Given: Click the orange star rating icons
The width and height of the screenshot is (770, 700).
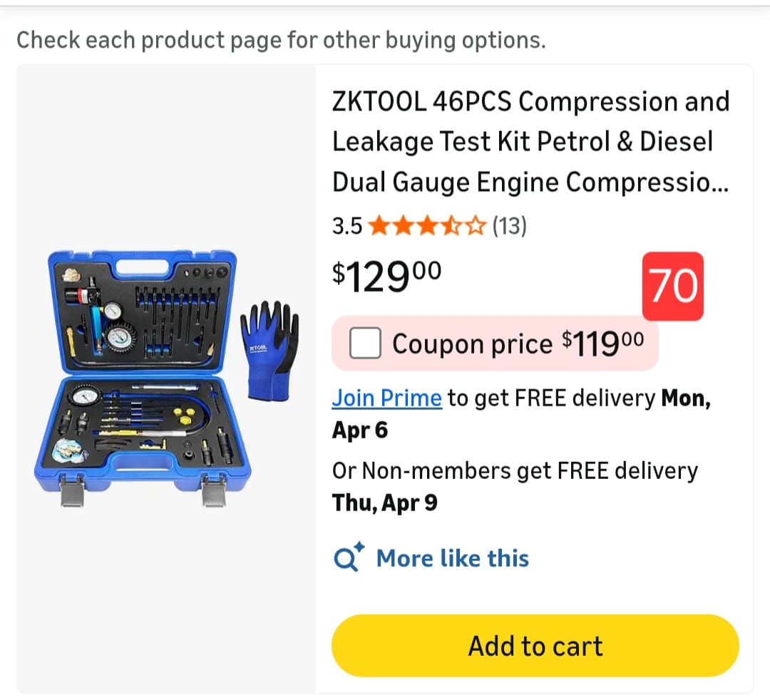Looking at the screenshot, I should pyautogui.click(x=427, y=227).
